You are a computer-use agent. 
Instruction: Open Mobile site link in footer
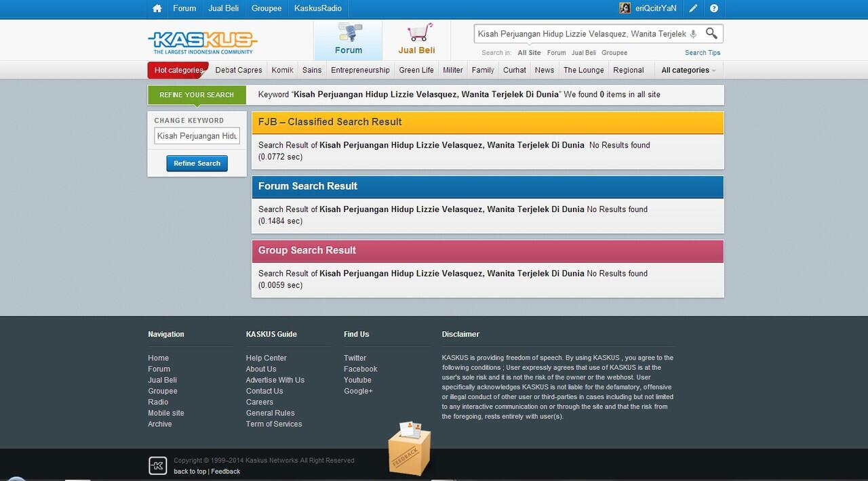[166, 413]
